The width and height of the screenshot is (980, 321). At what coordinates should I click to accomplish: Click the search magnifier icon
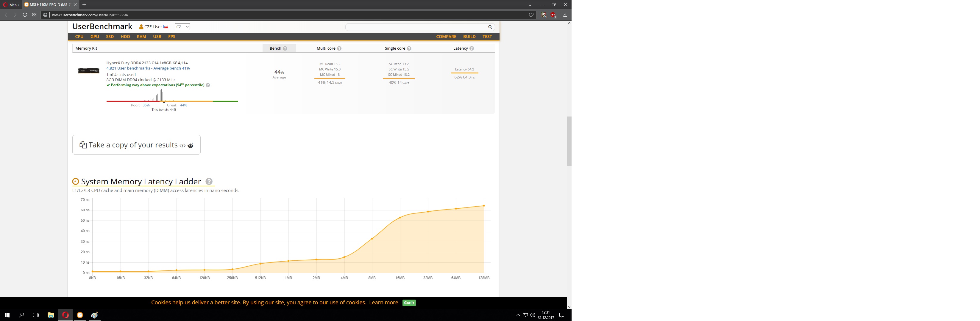pos(490,27)
